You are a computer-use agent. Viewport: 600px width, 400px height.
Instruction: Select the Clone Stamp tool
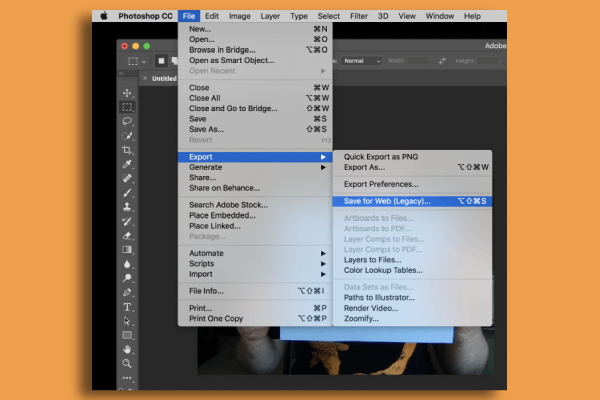click(x=127, y=207)
